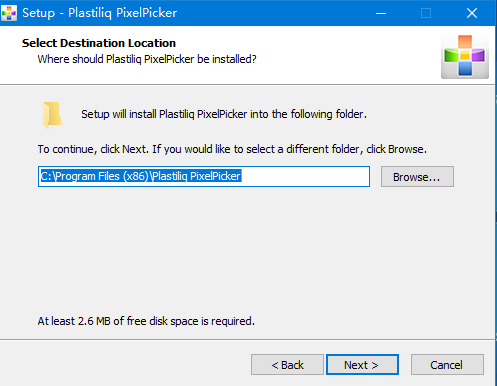The width and height of the screenshot is (497, 386).
Task: Click the orange square of the PixelPicker logo
Action: coord(465,42)
